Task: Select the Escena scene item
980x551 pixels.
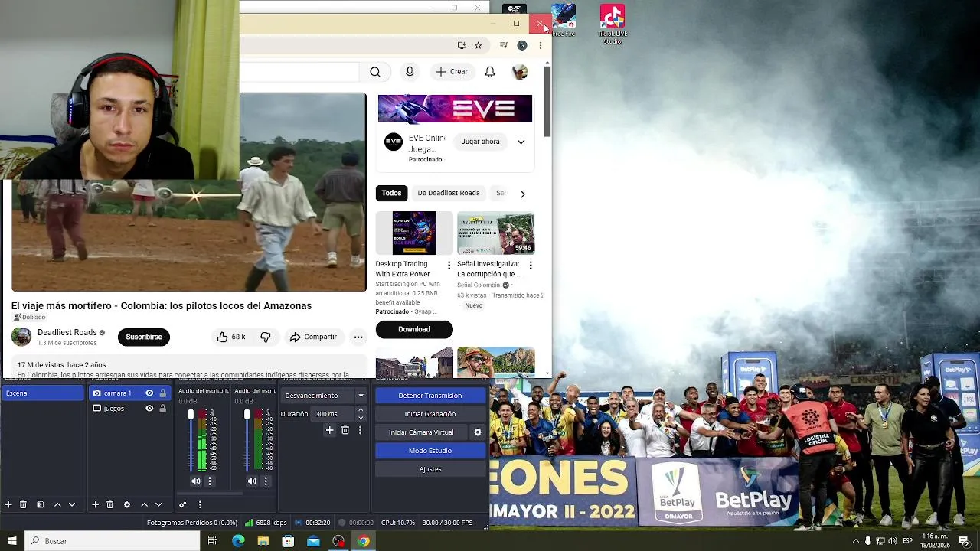Action: click(x=43, y=393)
